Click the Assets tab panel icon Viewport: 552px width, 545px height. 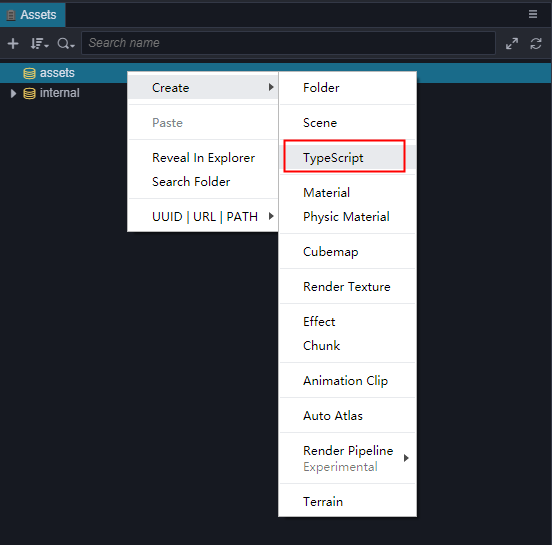click(11, 15)
